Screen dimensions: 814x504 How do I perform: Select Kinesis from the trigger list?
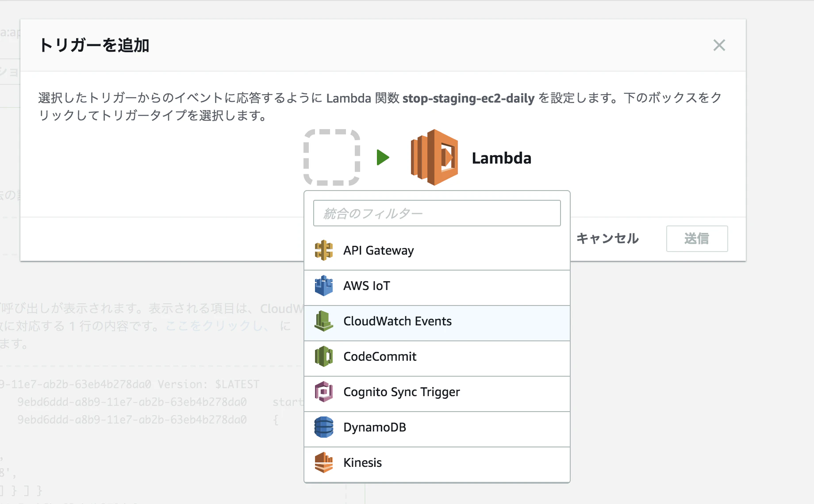(437, 465)
